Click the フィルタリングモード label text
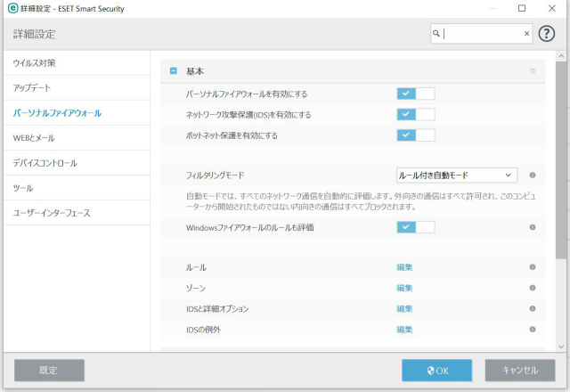The height and width of the screenshot is (392, 570). [x=215, y=176]
